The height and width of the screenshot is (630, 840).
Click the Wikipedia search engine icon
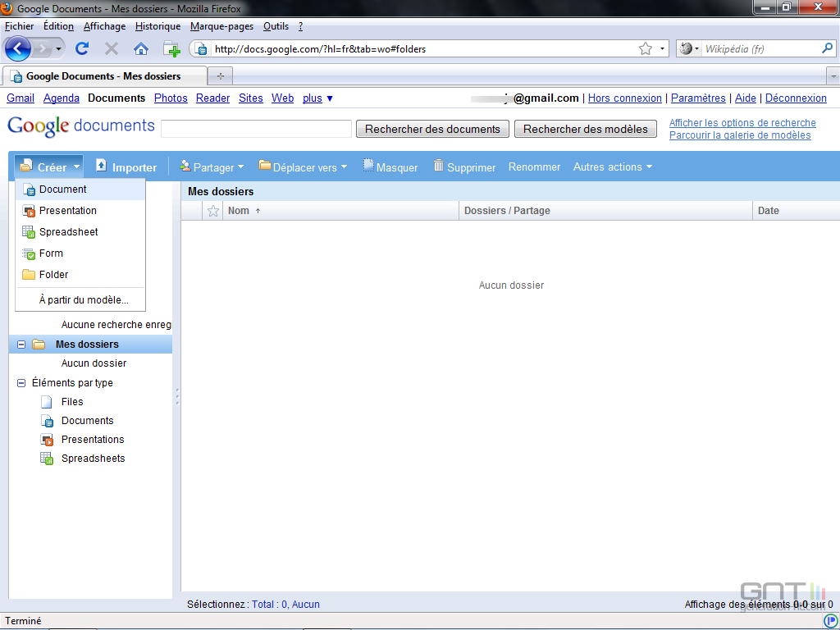click(x=687, y=48)
